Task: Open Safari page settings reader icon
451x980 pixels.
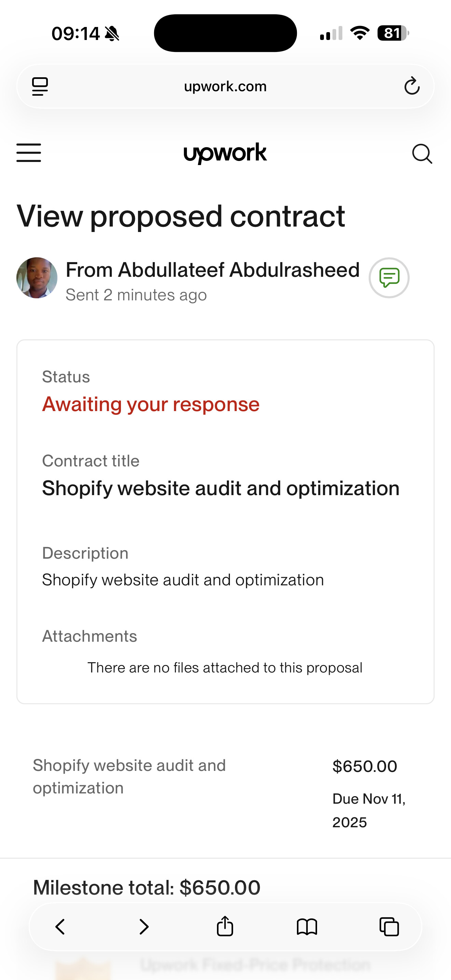Action: [40, 86]
